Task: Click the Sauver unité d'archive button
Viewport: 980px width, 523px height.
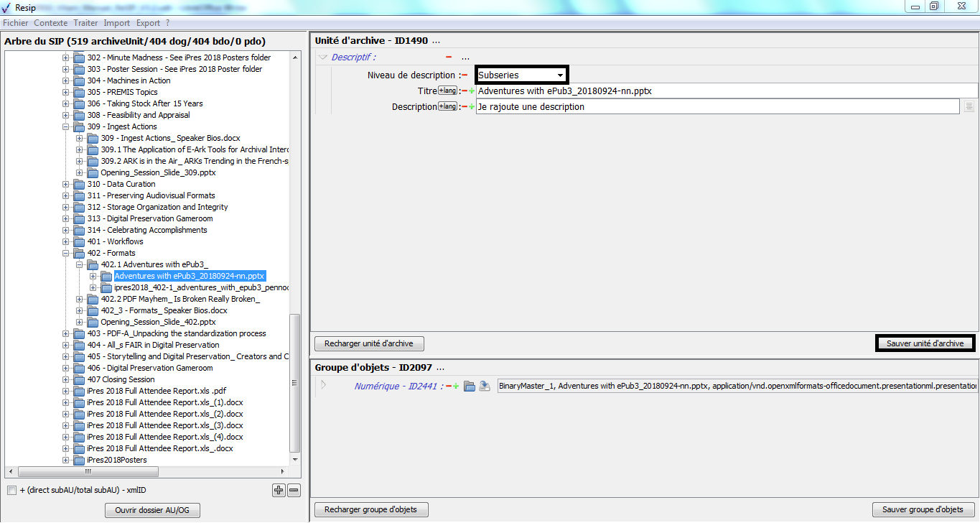Action: point(925,343)
